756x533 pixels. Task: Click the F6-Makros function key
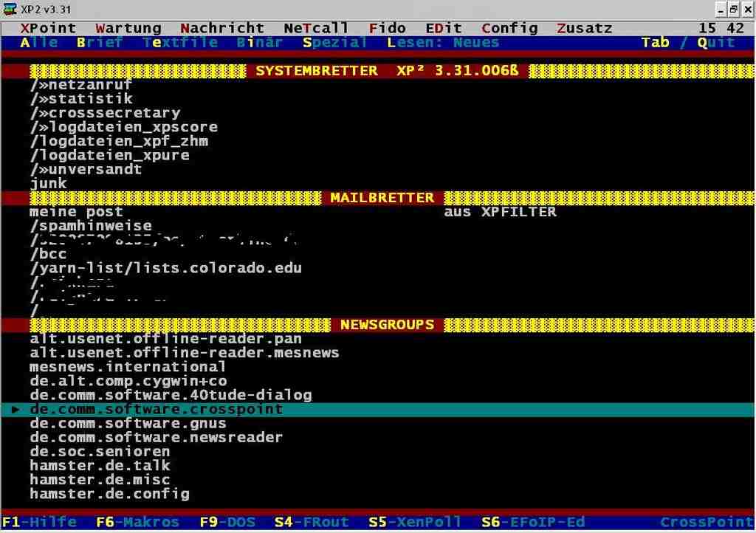137,522
